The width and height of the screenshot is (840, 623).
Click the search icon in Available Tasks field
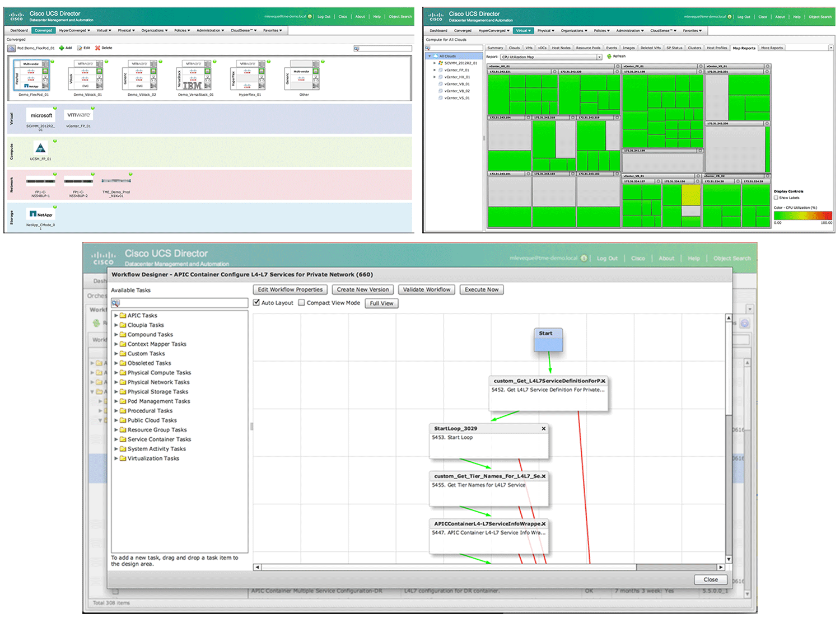tap(115, 303)
